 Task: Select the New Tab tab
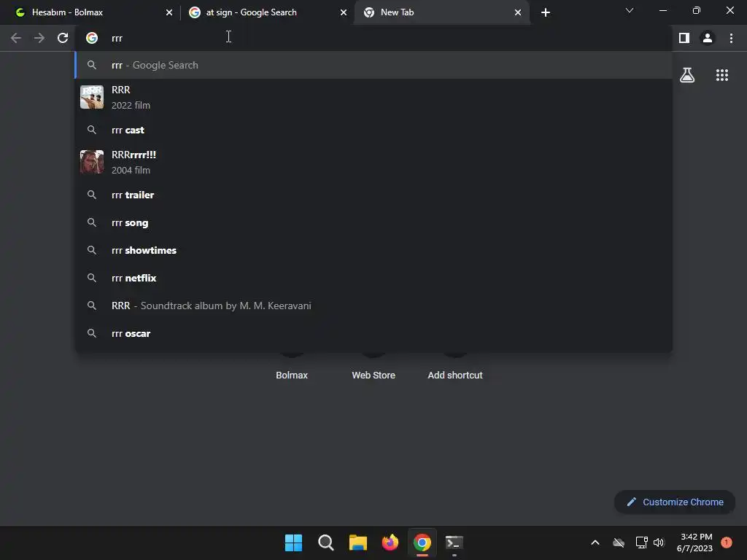coord(443,12)
